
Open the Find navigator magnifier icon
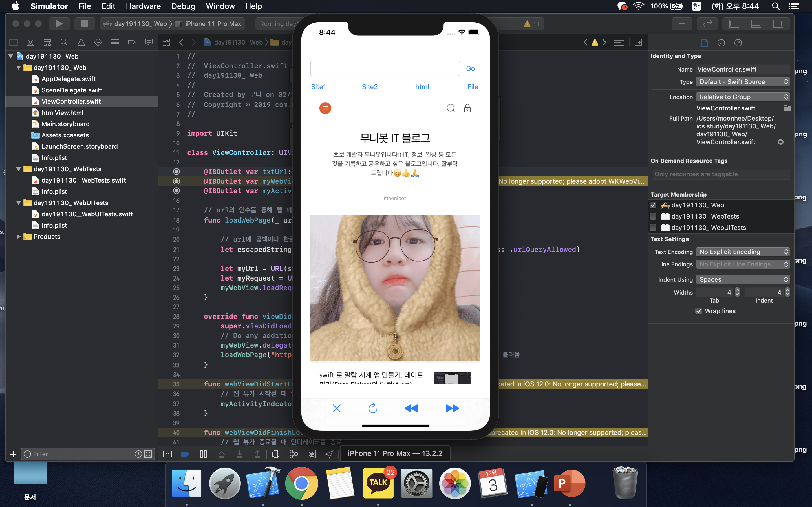[x=64, y=42]
